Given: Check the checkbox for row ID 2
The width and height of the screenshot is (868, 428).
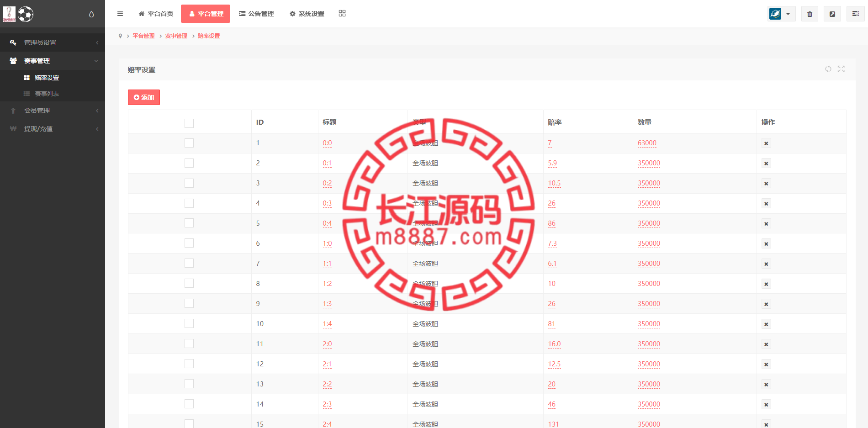Looking at the screenshot, I should click(189, 163).
